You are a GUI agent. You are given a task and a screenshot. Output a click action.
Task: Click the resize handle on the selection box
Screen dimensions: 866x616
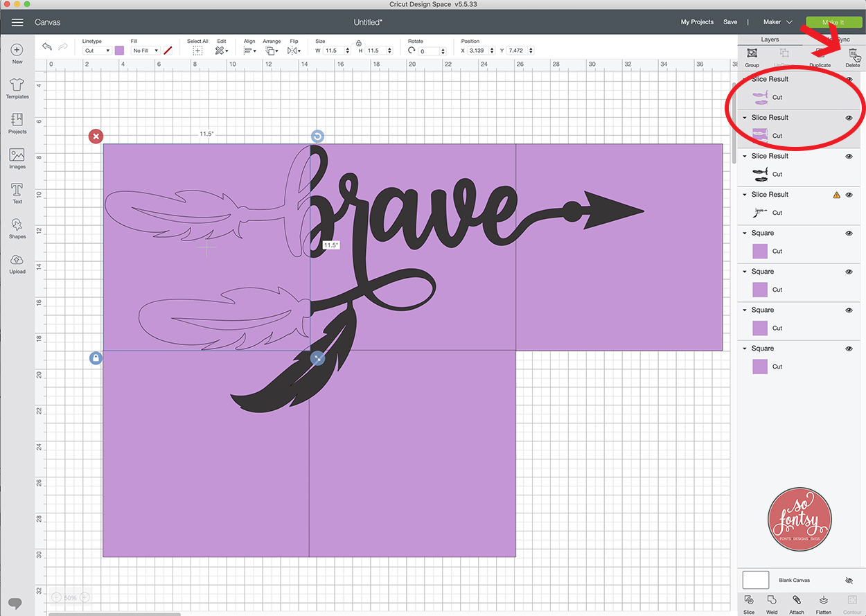click(317, 358)
